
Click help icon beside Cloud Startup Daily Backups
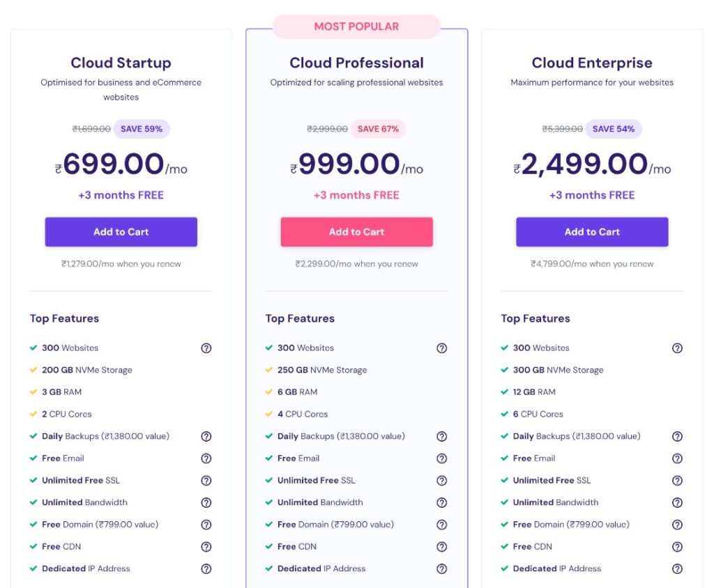[206, 436]
